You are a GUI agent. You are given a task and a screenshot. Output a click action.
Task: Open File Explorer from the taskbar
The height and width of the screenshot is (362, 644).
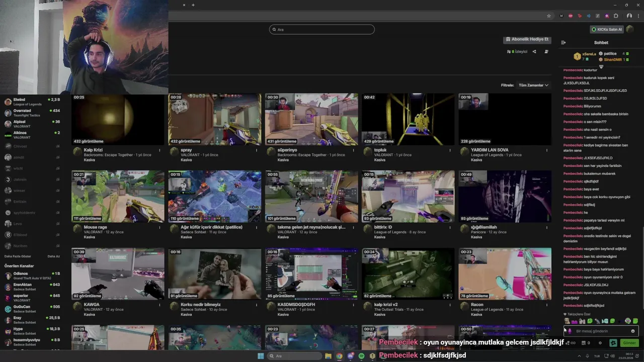[x=328, y=356]
